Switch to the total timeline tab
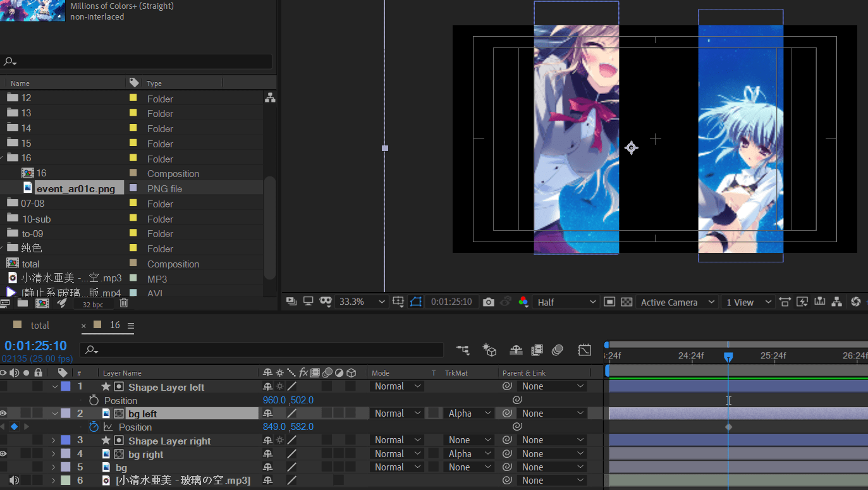Screen dimensions: 868x490 pyautogui.click(x=40, y=326)
